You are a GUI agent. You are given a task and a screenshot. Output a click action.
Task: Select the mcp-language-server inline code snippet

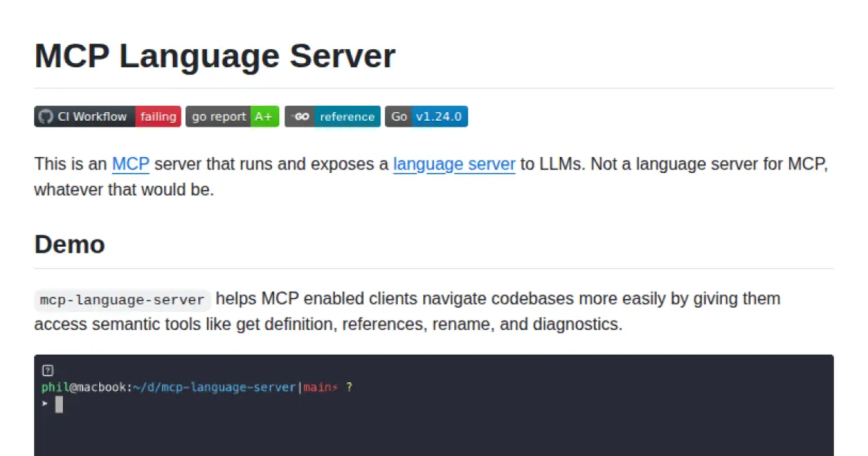coord(122,299)
